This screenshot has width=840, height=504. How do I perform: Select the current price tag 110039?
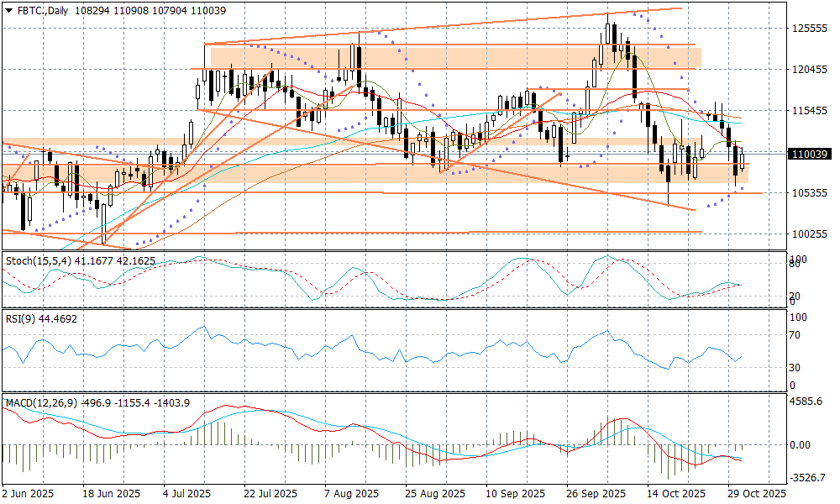coord(810,154)
